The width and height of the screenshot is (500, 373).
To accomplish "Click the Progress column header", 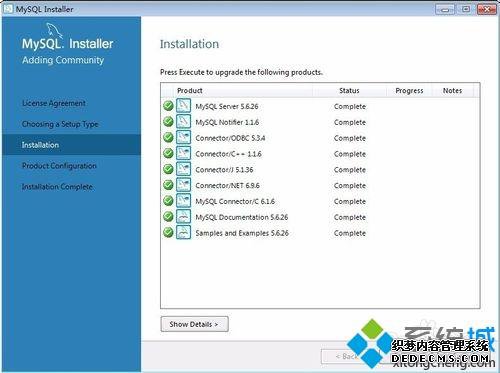I will point(409,91).
